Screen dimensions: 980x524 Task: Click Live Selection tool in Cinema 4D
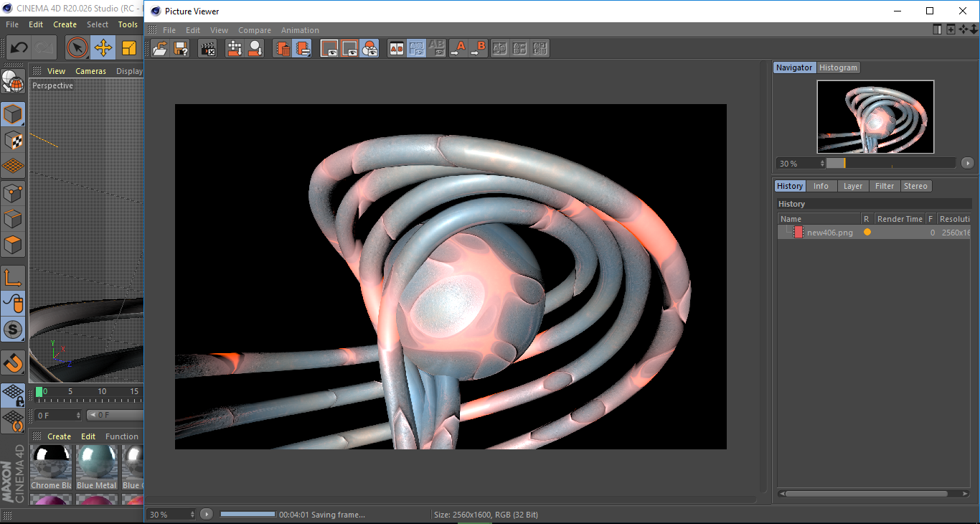click(x=77, y=48)
